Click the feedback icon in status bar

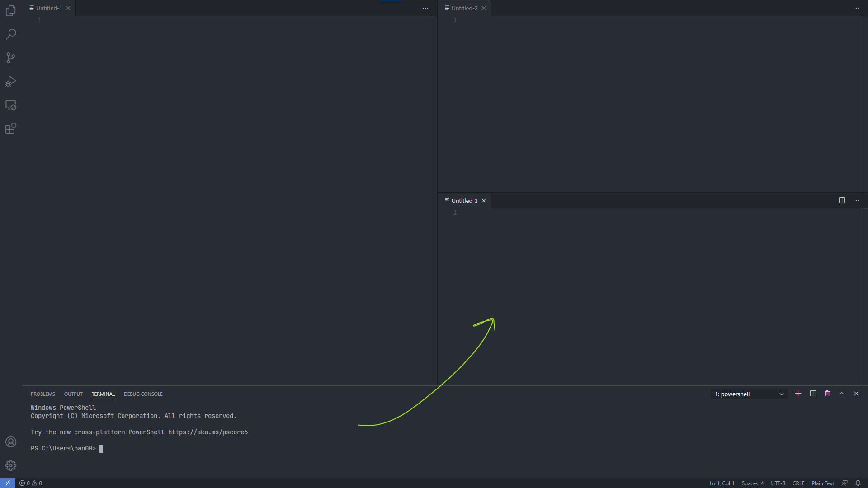pos(844,483)
